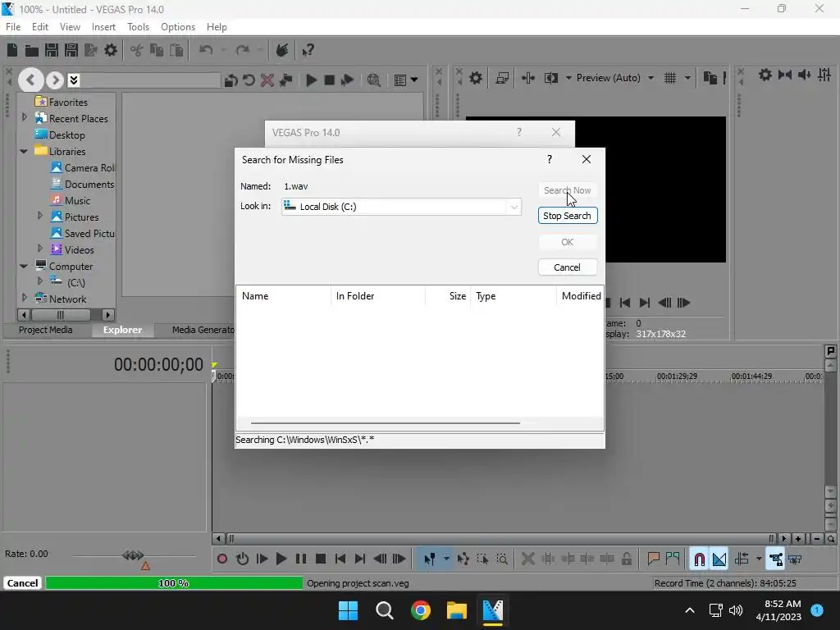The height and width of the screenshot is (630, 840).
Task: Click the Save project icon
Action: click(x=52, y=50)
